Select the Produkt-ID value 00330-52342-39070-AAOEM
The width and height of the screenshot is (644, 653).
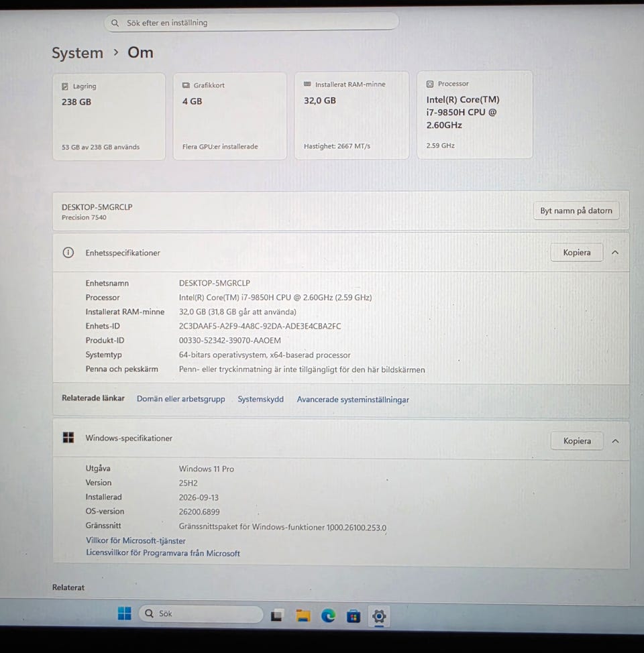pyautogui.click(x=229, y=340)
